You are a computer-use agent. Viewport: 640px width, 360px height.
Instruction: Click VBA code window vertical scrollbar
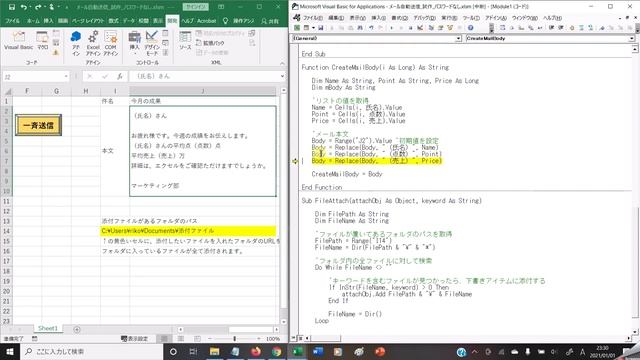[635, 190]
